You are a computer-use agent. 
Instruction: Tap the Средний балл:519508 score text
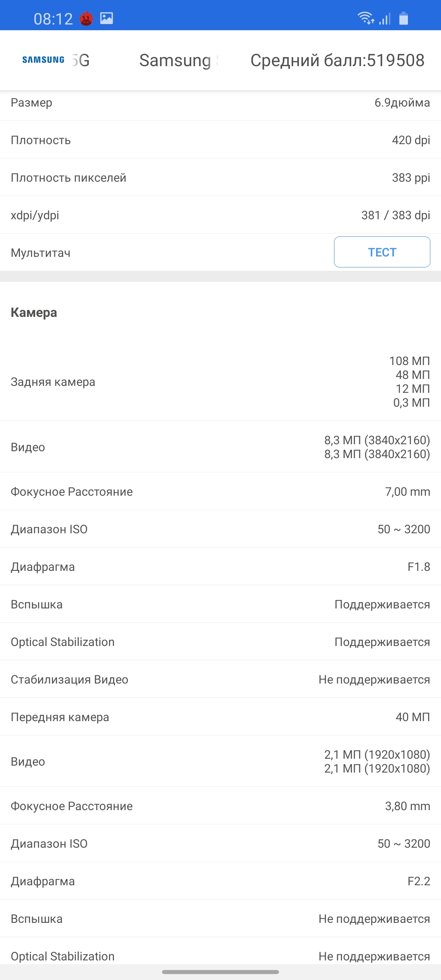[x=337, y=60]
